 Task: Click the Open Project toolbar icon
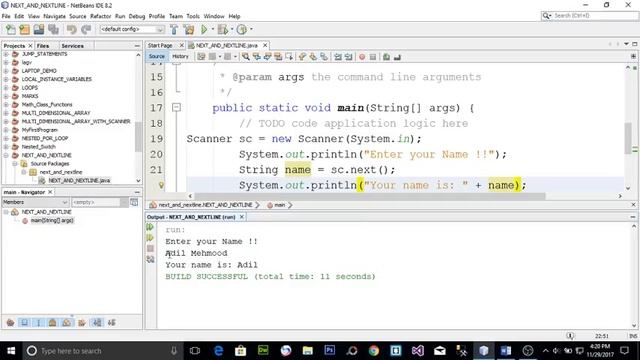[39, 29]
